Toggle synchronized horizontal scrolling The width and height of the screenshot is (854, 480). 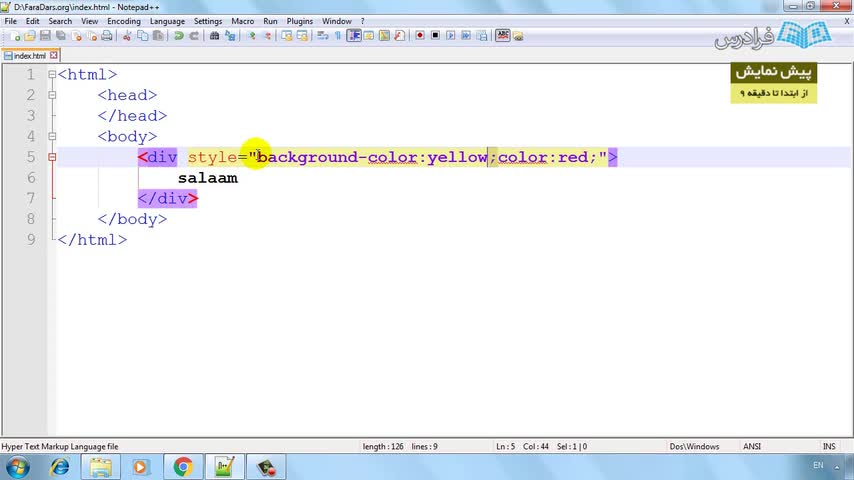click(x=302, y=36)
